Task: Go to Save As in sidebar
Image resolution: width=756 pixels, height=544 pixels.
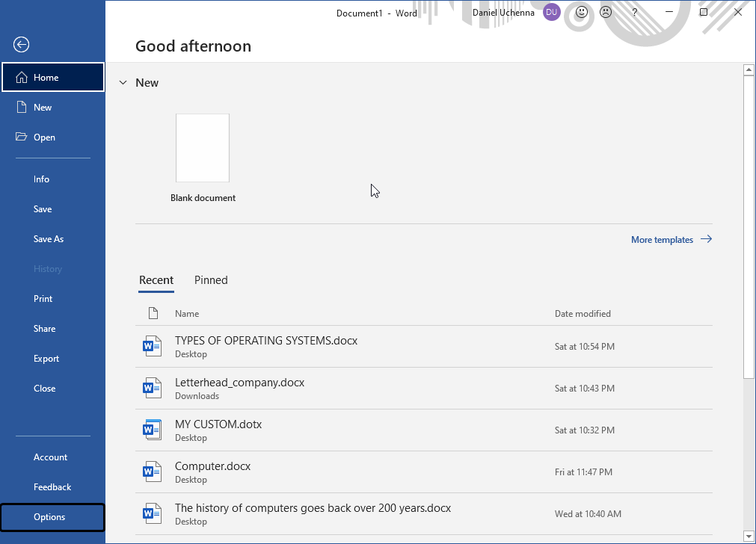Action: click(x=49, y=239)
